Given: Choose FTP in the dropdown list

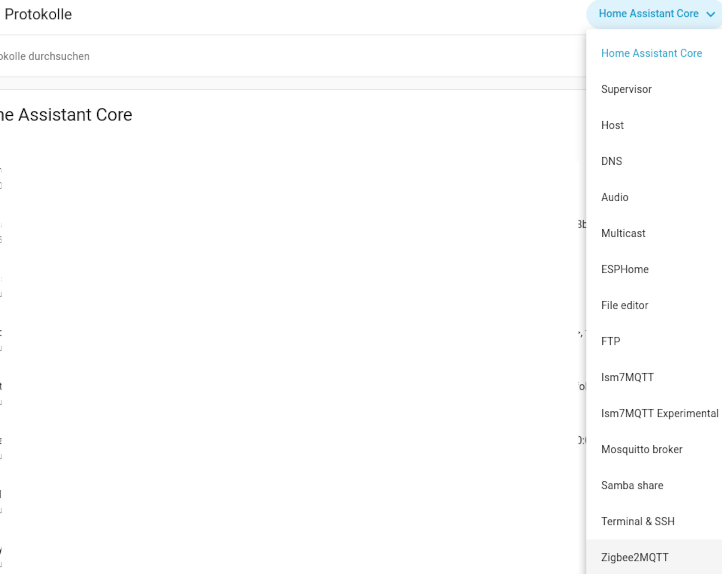Looking at the screenshot, I should click(x=610, y=341).
